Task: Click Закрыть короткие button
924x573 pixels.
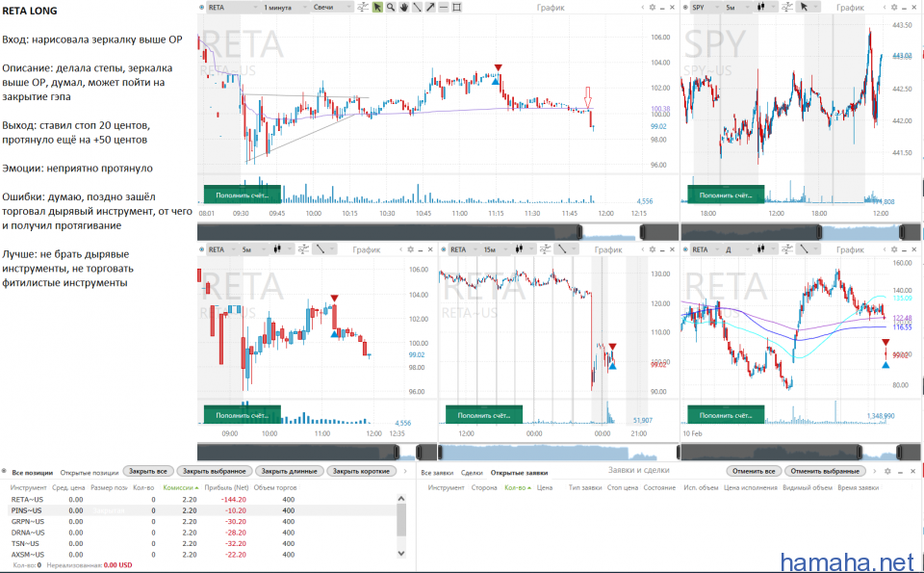Action: click(x=361, y=471)
